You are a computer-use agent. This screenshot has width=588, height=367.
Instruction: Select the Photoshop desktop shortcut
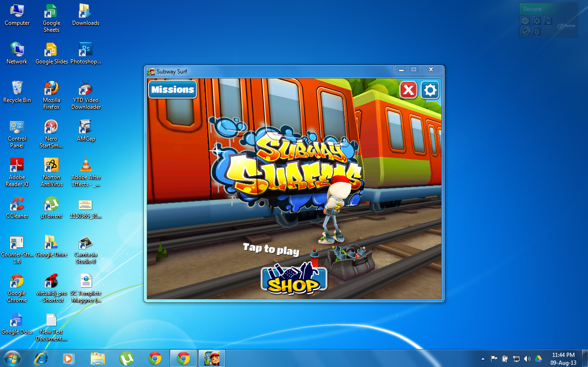tap(86, 53)
